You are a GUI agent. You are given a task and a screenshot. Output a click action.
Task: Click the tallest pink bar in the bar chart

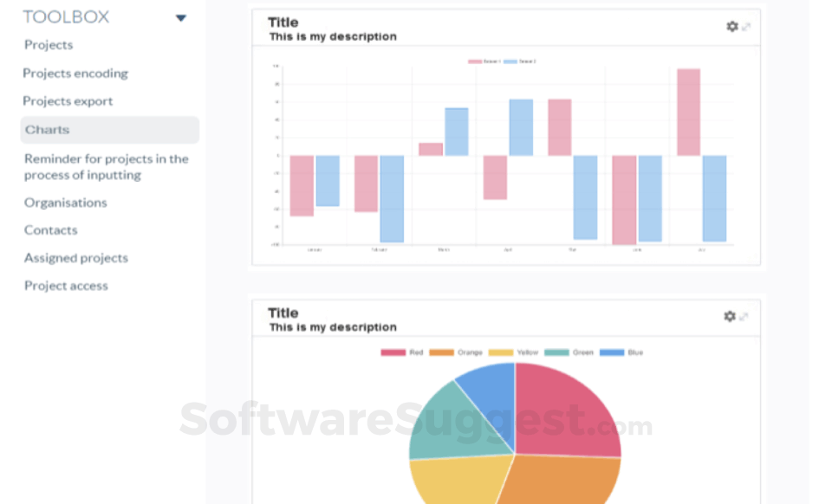coord(688,113)
